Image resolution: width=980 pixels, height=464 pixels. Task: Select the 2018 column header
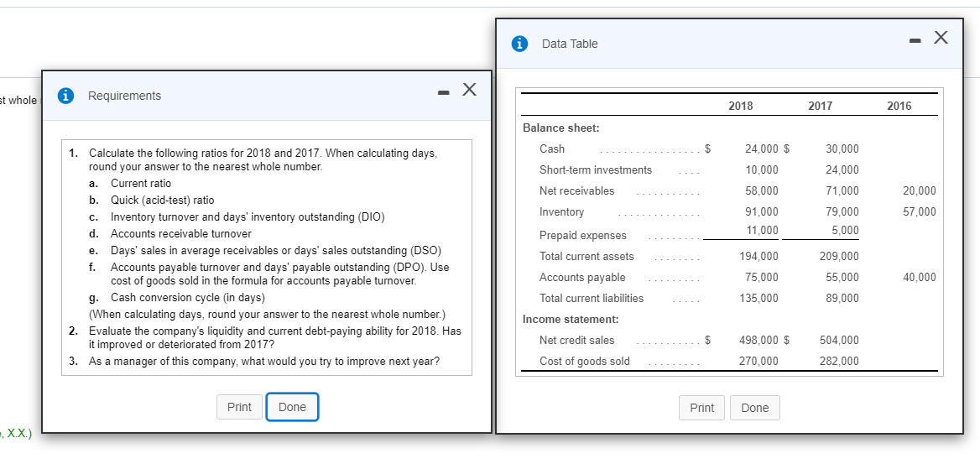741,107
